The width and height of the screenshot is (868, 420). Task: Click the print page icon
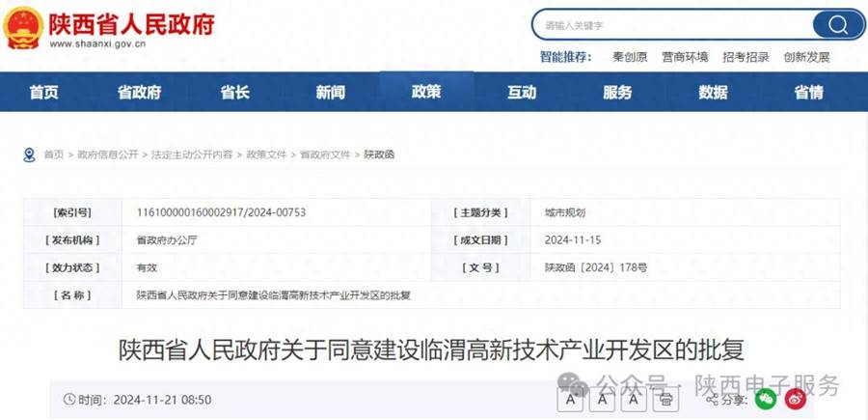click(x=665, y=399)
